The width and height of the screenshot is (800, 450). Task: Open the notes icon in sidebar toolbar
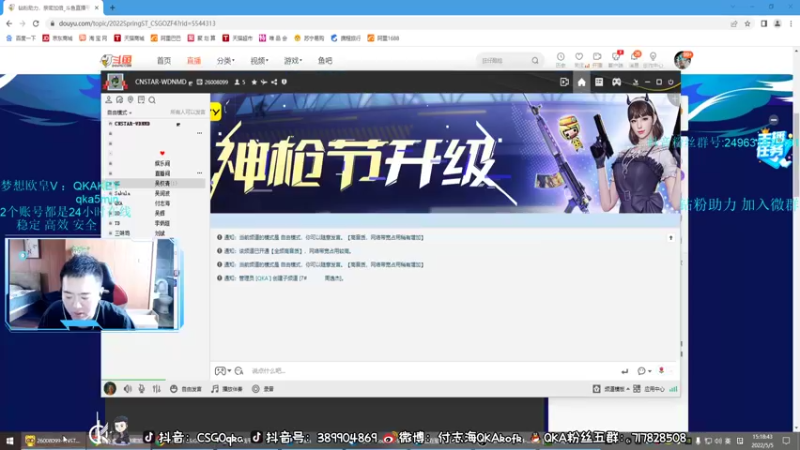point(141,100)
